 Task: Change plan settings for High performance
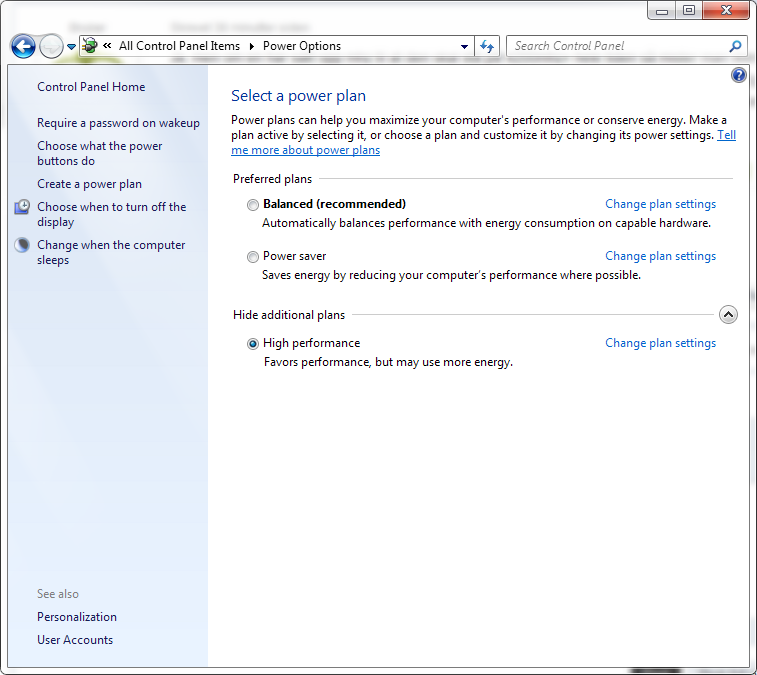660,343
